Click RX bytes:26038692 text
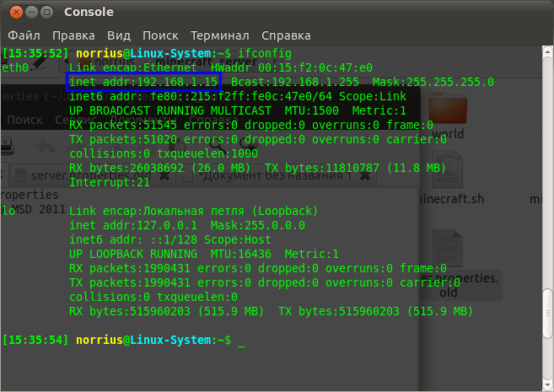 coord(126,168)
